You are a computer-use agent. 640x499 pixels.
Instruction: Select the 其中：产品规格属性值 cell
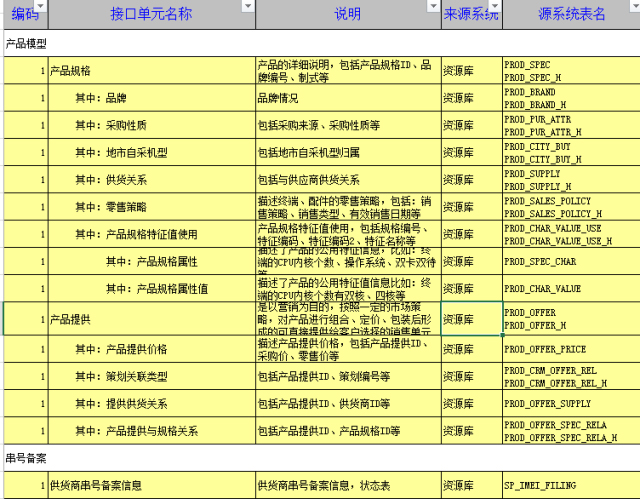pos(152,288)
